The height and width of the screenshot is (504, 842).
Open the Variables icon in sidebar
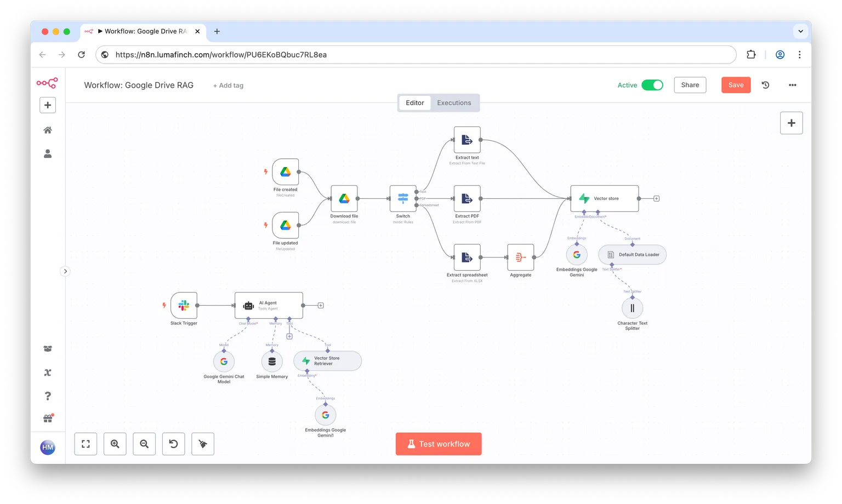pyautogui.click(x=48, y=373)
